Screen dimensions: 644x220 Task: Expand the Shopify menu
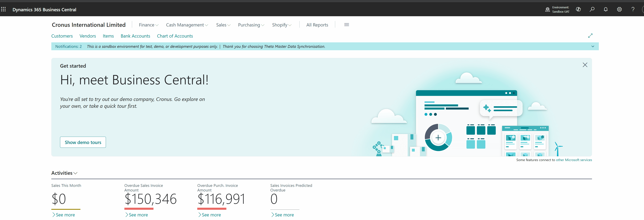[281, 25]
